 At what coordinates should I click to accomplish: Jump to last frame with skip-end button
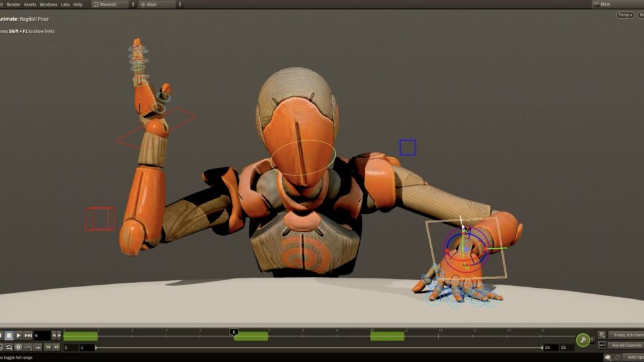pyautogui.click(x=28, y=336)
